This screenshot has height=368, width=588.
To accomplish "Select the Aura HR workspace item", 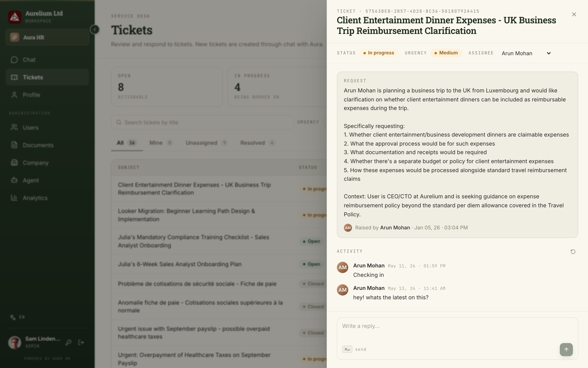I will click(47, 37).
